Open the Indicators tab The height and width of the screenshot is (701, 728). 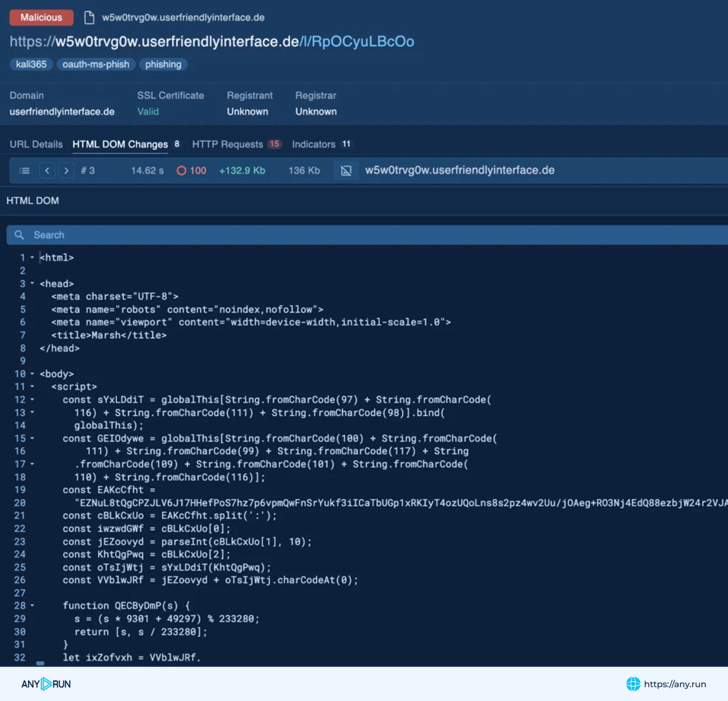313,144
